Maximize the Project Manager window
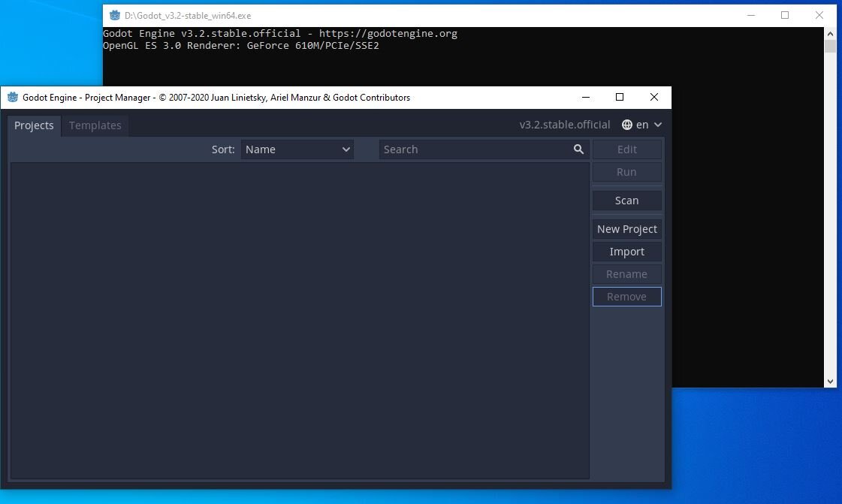Screen dimensions: 842x504 pyautogui.click(x=619, y=97)
